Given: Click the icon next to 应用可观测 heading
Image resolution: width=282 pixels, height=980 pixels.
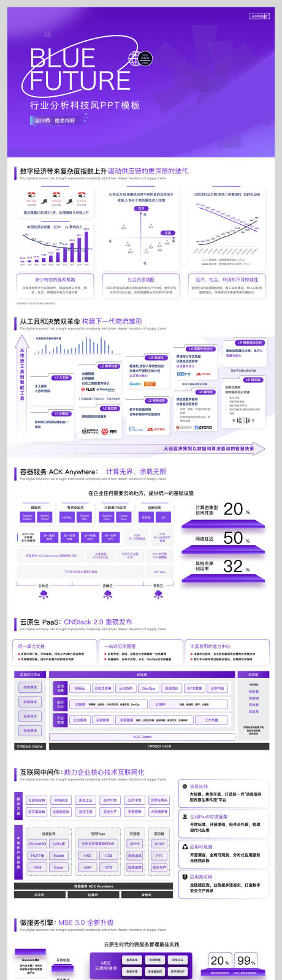Looking at the screenshot, I should click(185, 846).
